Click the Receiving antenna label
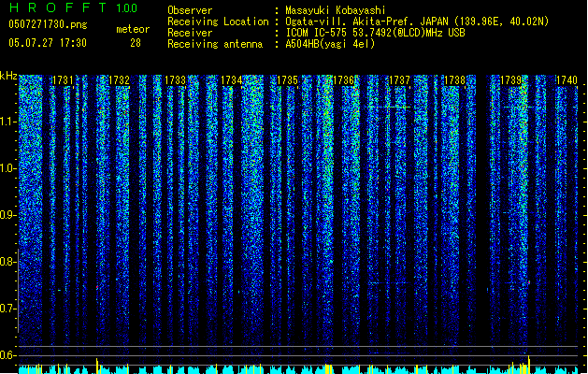The image size is (588, 374). click(215, 44)
